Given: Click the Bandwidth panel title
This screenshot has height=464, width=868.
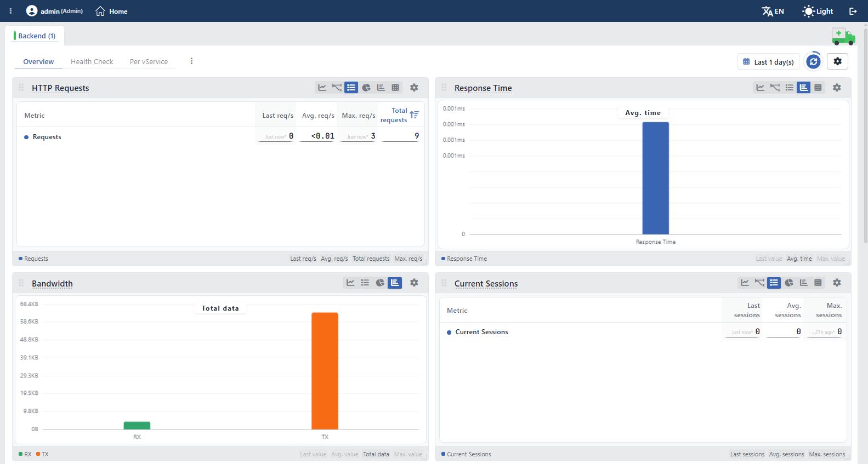Looking at the screenshot, I should point(52,284).
